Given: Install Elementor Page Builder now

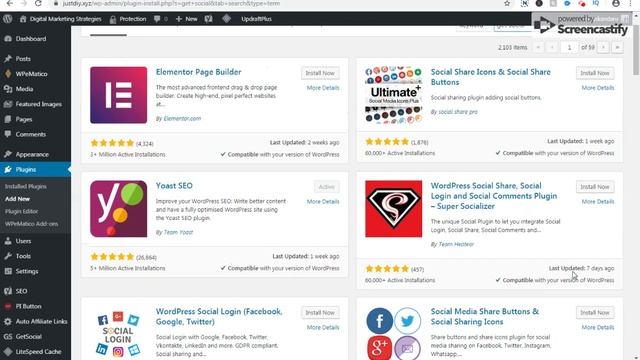Looking at the screenshot, I should (320, 73).
